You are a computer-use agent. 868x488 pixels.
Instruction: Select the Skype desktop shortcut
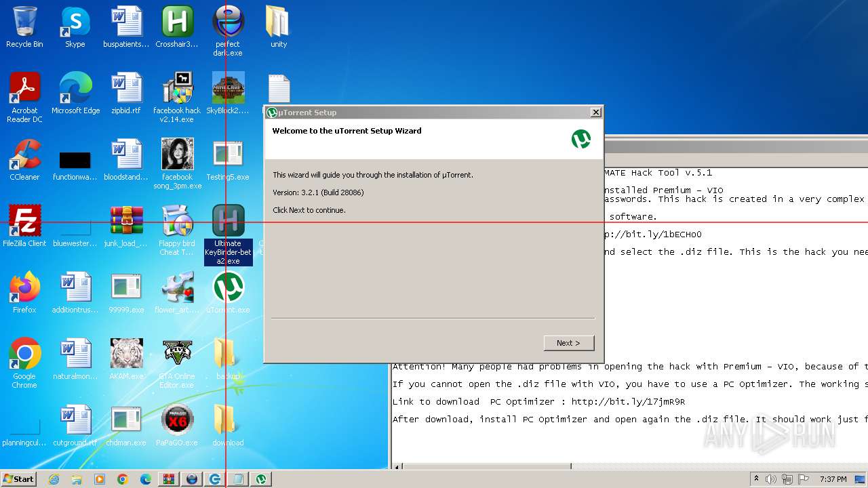pos(75,28)
